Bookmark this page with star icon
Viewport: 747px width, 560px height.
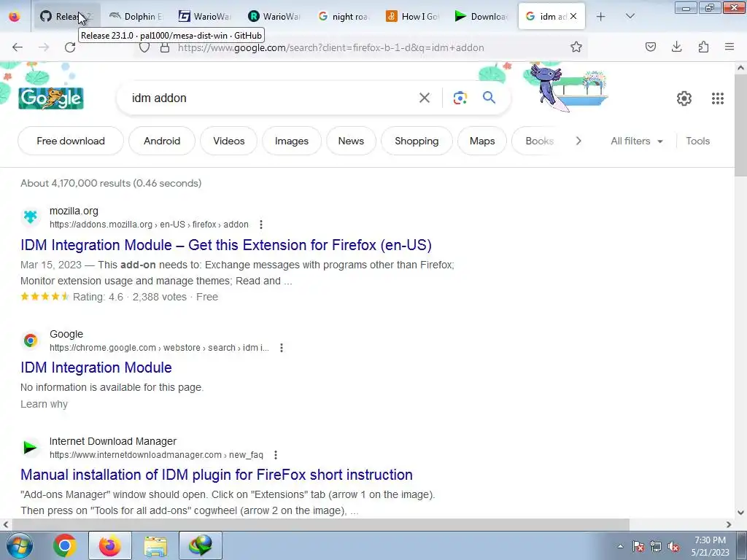[576, 47]
